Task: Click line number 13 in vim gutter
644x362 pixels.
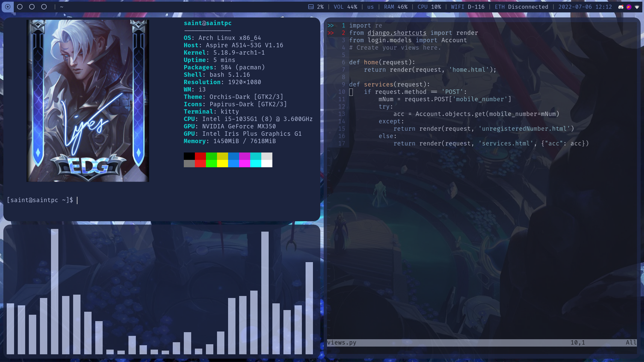Action: coord(341,114)
